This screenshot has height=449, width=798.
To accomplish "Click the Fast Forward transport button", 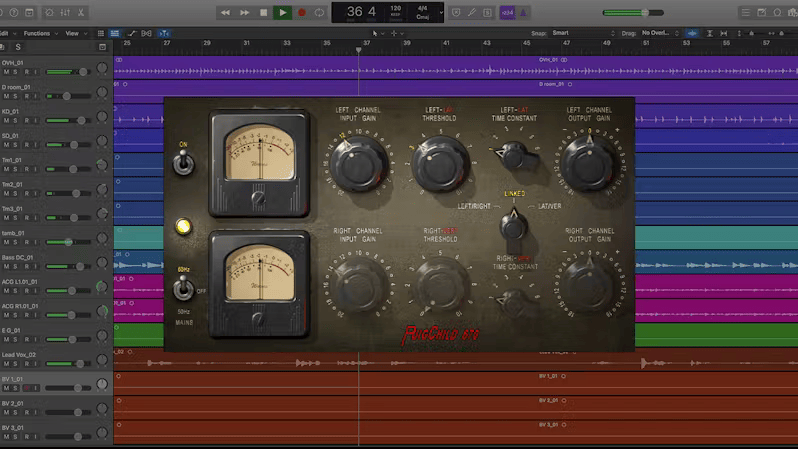I will 244,13.
